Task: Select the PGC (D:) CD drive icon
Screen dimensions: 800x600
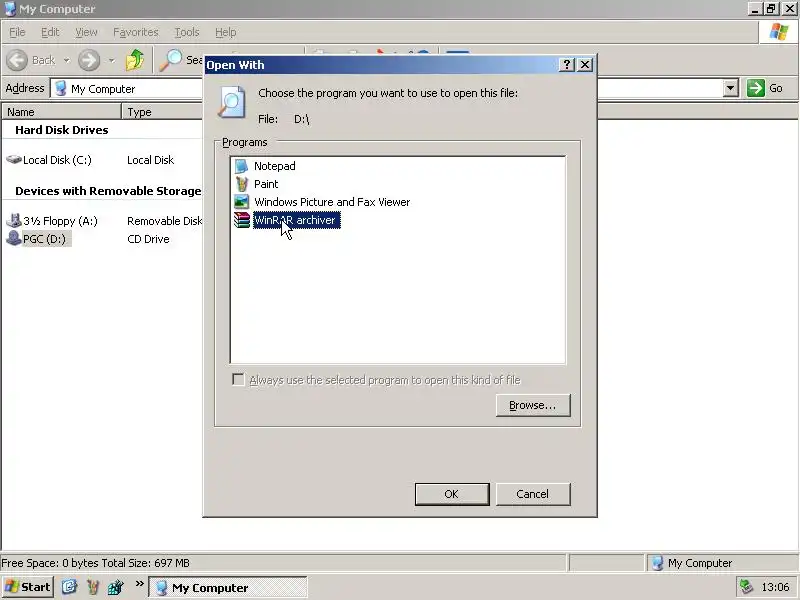Action: [14, 238]
